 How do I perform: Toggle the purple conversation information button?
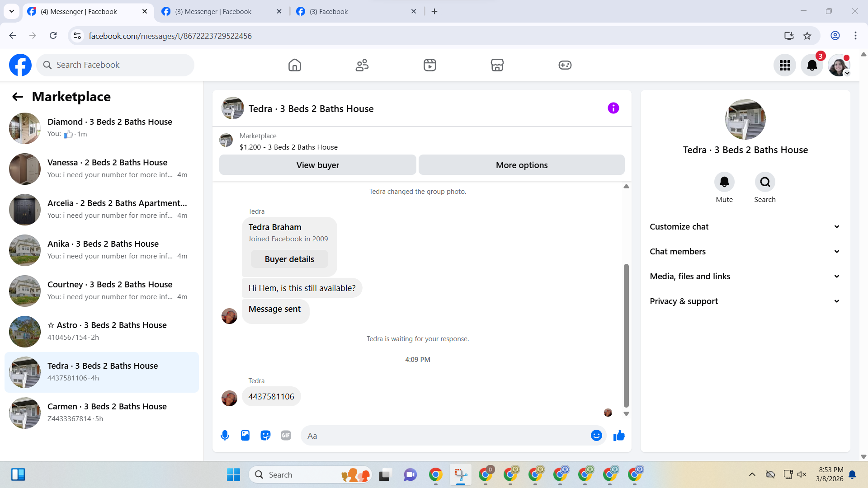coord(613,108)
